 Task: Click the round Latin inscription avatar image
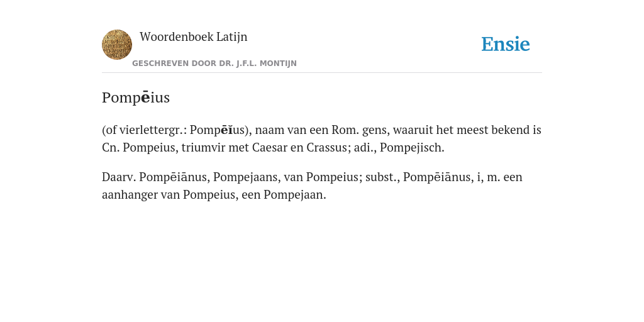pyautogui.click(x=117, y=45)
